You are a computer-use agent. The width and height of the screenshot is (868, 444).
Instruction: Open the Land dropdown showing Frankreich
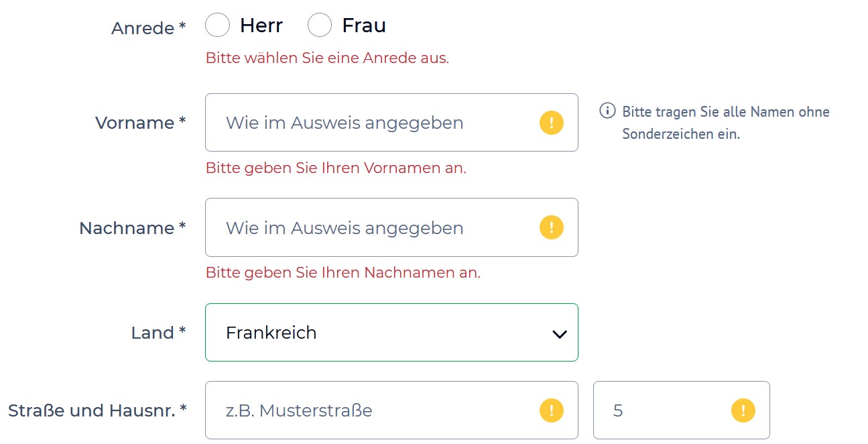pos(375,333)
